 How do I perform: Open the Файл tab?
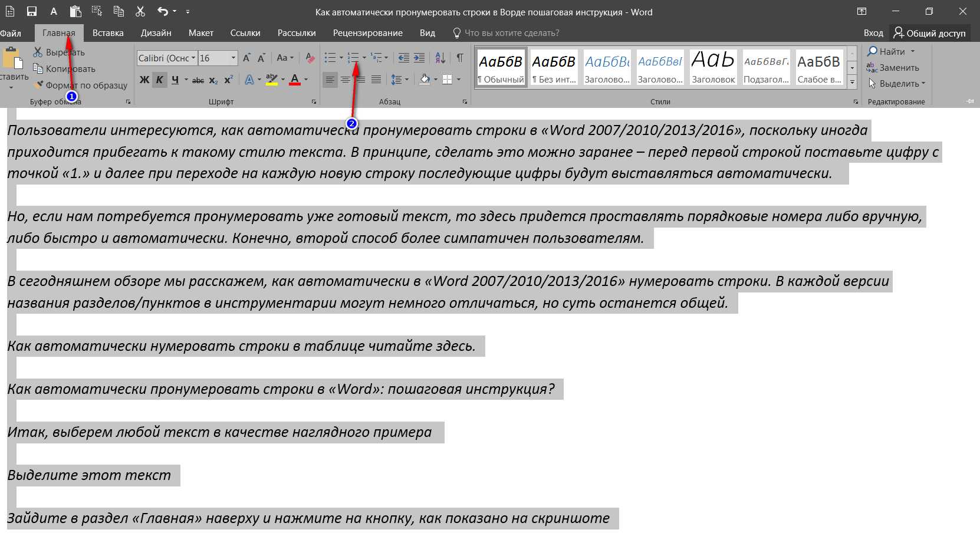pyautogui.click(x=11, y=33)
